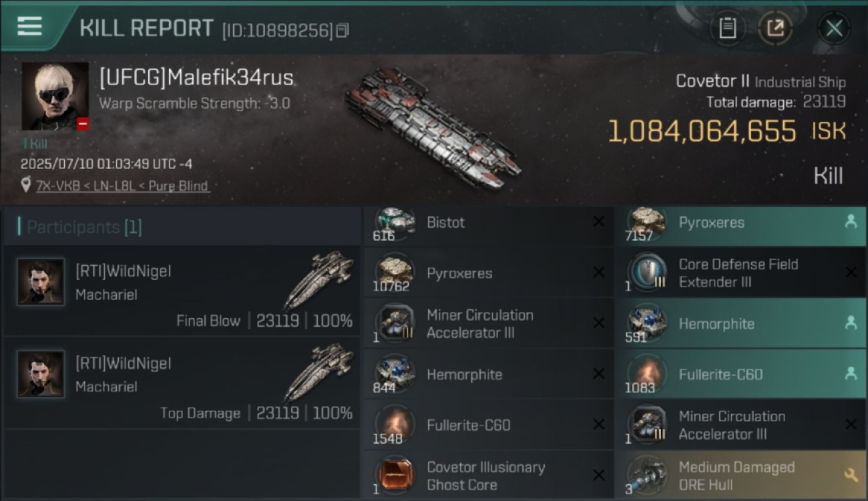The width and height of the screenshot is (868, 501).
Task: Click the Covetor II ship image
Action: pos(433,127)
